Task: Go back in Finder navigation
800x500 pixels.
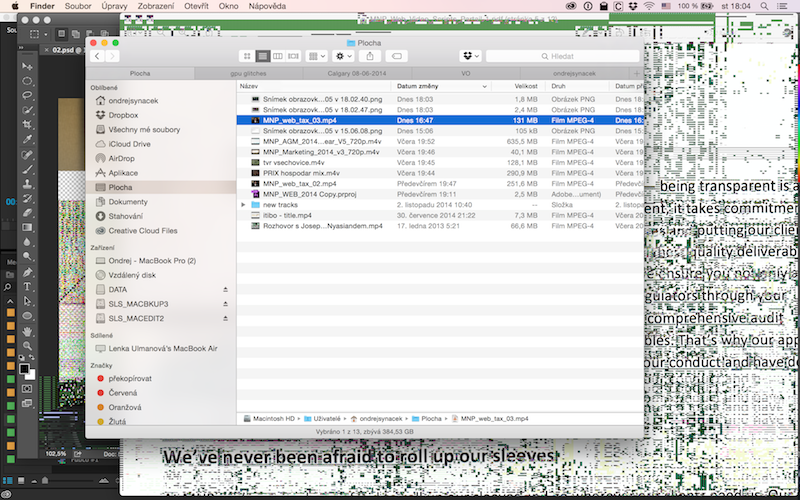Action: pos(97,56)
